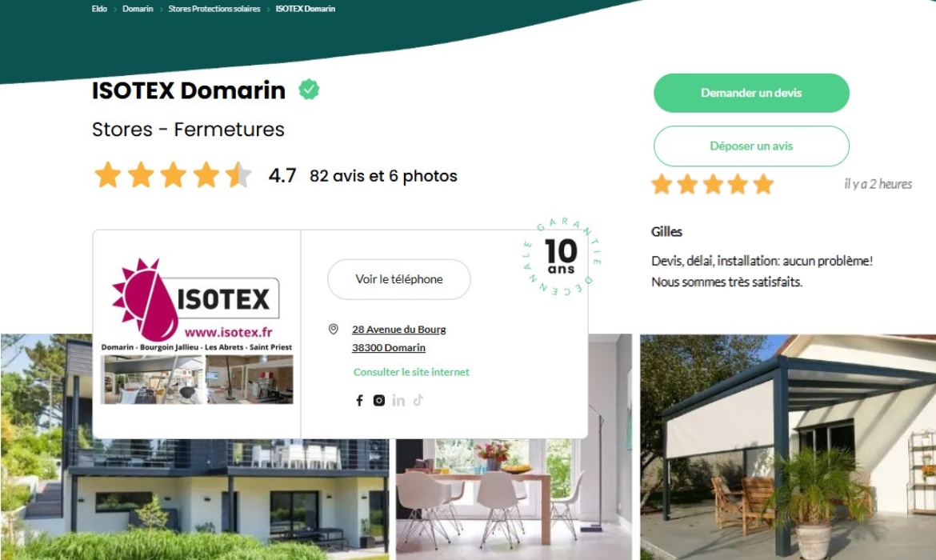Click the Déposer un avis button
The height and width of the screenshot is (560, 936).
click(x=751, y=146)
